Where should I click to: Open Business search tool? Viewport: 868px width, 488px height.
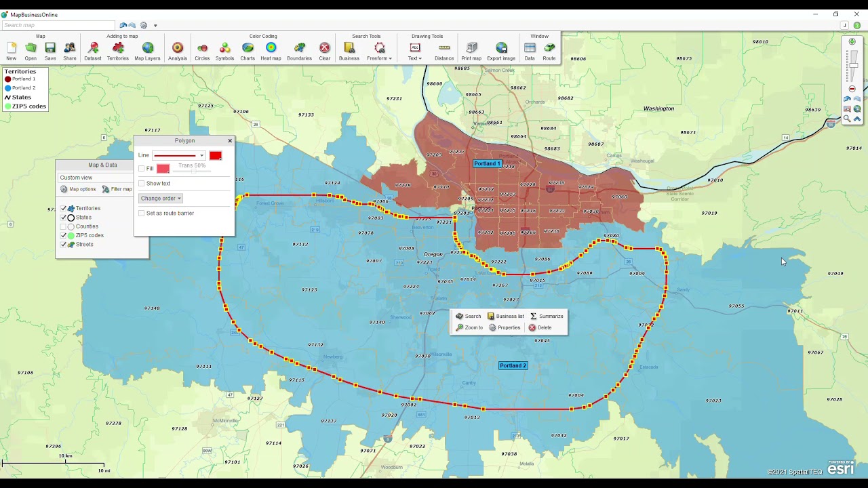click(349, 51)
